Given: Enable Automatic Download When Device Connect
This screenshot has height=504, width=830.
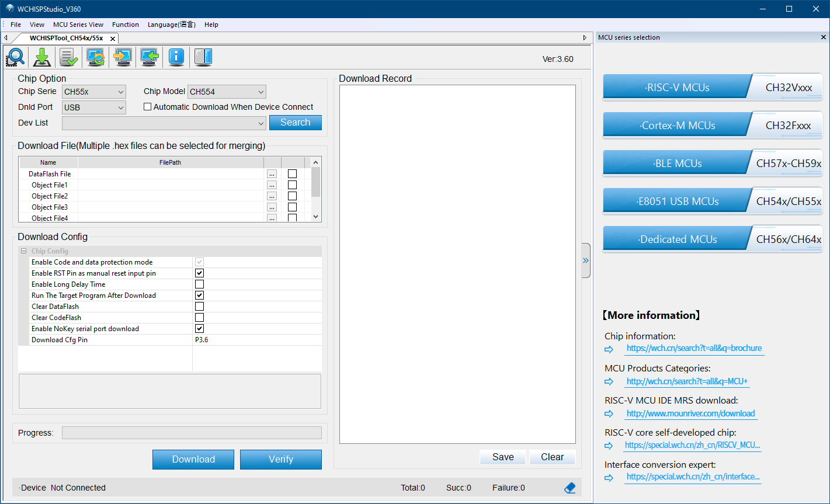Looking at the screenshot, I should pyautogui.click(x=148, y=106).
